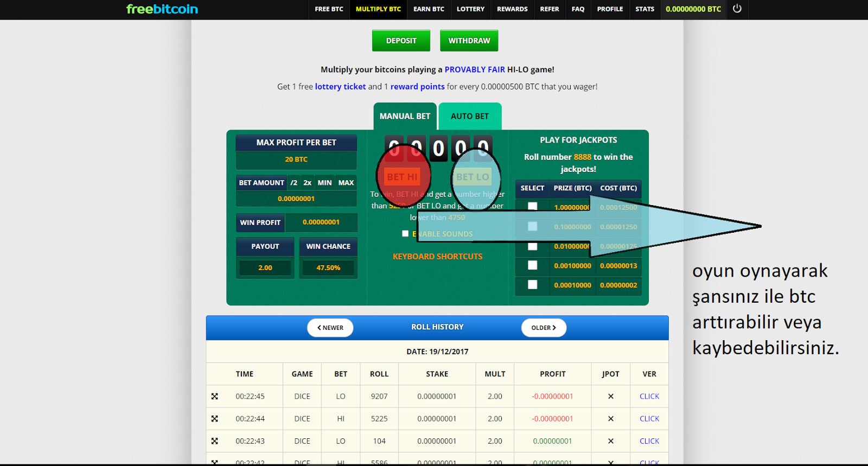Click the dice icon in the 00:22:45 row

(215, 397)
